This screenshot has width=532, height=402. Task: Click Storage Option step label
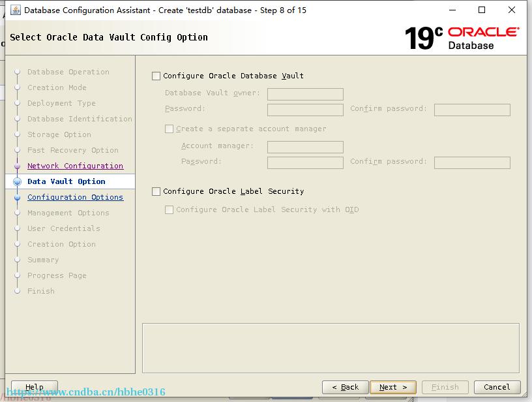point(59,134)
